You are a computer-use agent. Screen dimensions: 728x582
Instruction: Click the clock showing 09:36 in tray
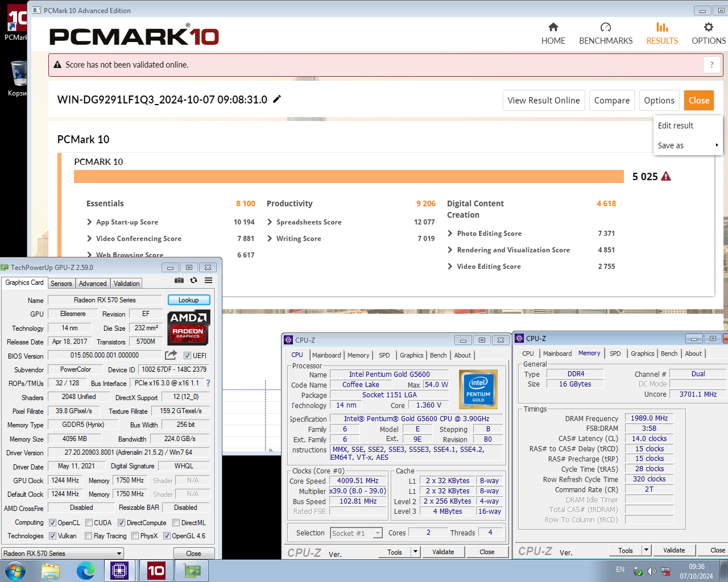tap(697, 567)
